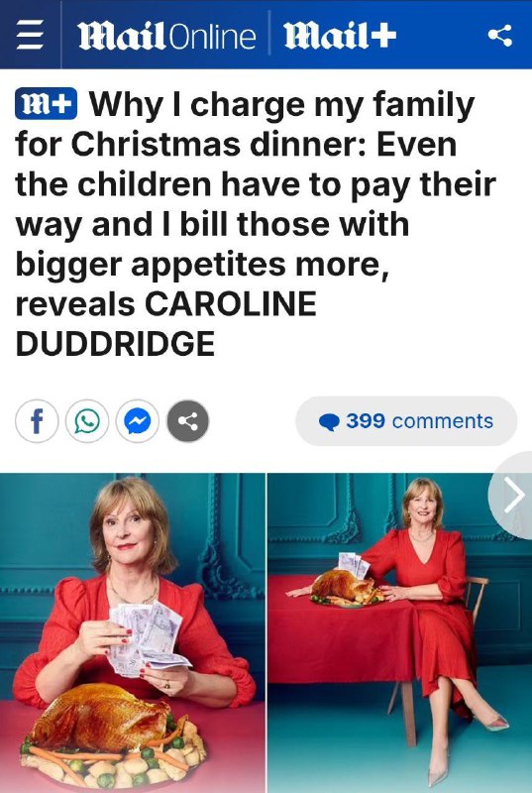The width and height of the screenshot is (532, 793).
Task: Tap the header share icon
Action: pyautogui.click(x=500, y=36)
